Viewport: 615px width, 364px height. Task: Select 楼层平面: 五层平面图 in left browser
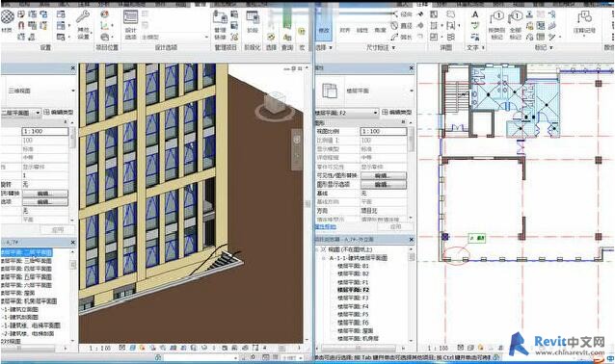click(27, 277)
